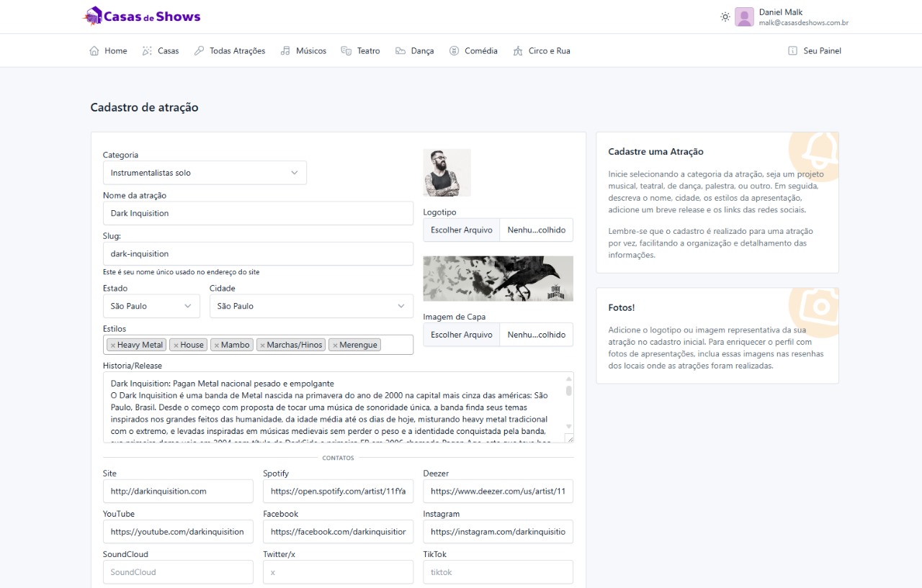Image resolution: width=922 pixels, height=588 pixels.
Task: Click the Instagram URL field
Action: coord(498,532)
